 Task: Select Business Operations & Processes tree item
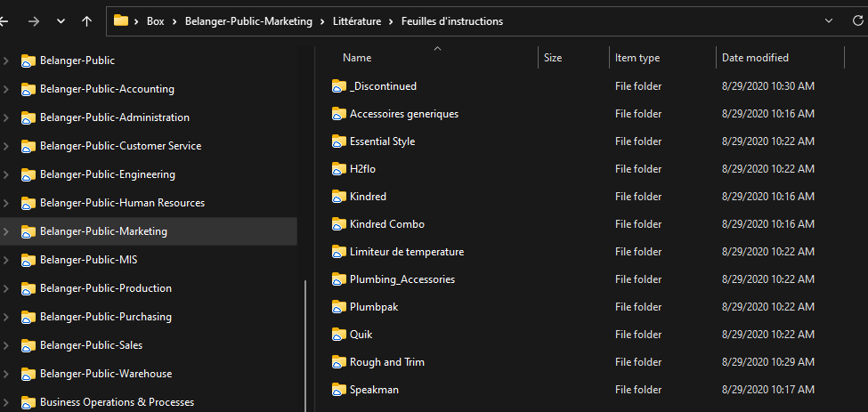pos(117,402)
